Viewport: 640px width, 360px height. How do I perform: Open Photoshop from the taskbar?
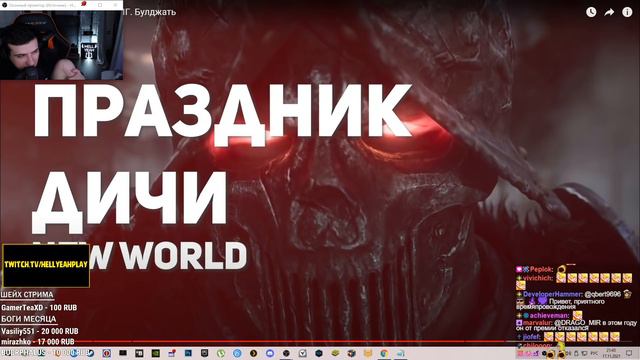(188, 353)
